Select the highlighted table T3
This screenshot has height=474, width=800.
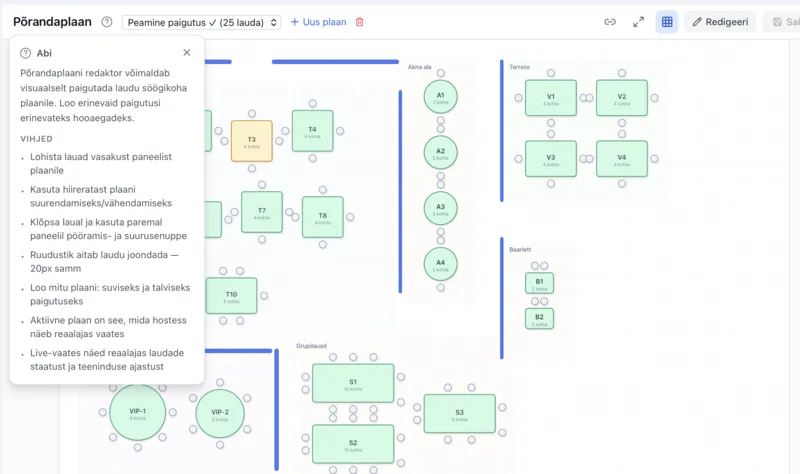tap(252, 141)
